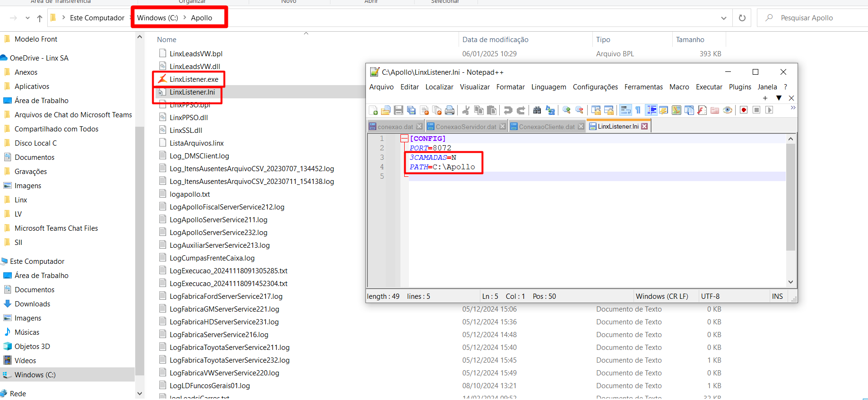Toggle word wrap in Notepad++
868x400 pixels.
tap(625, 110)
